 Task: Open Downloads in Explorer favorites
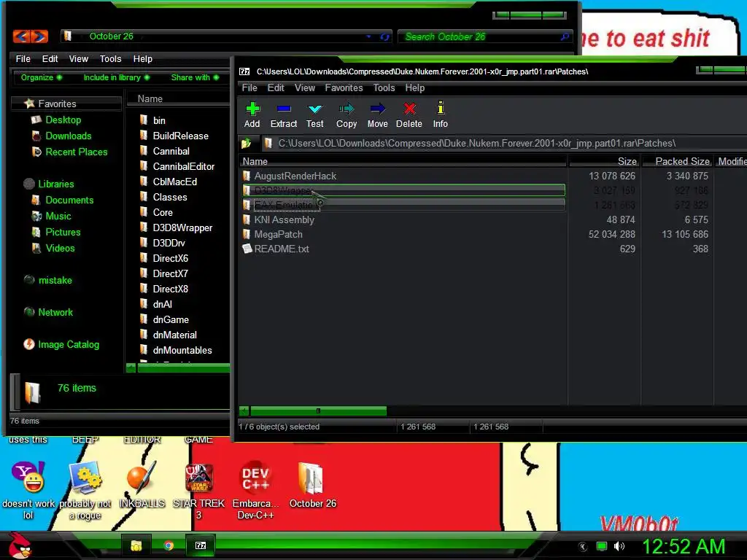point(68,136)
